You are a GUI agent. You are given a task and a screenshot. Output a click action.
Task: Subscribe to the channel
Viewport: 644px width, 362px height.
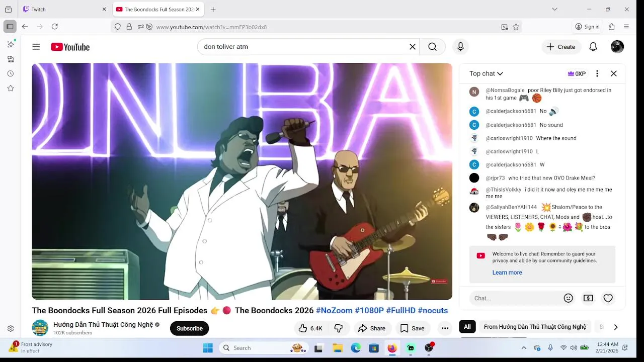tap(190, 328)
